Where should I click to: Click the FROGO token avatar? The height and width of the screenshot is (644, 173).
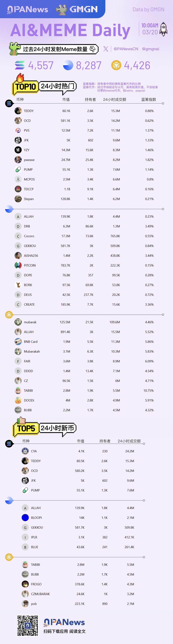25,584
